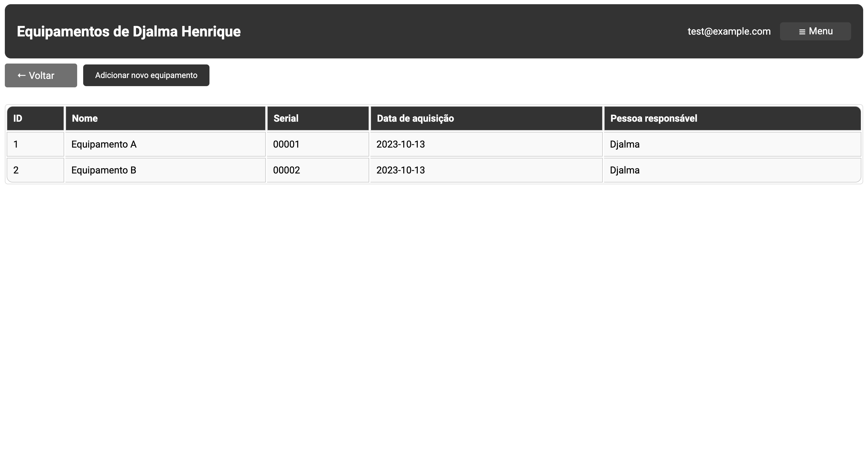This screenshot has height=471, width=868.
Task: Open the hamburger Menu
Action: (816, 31)
